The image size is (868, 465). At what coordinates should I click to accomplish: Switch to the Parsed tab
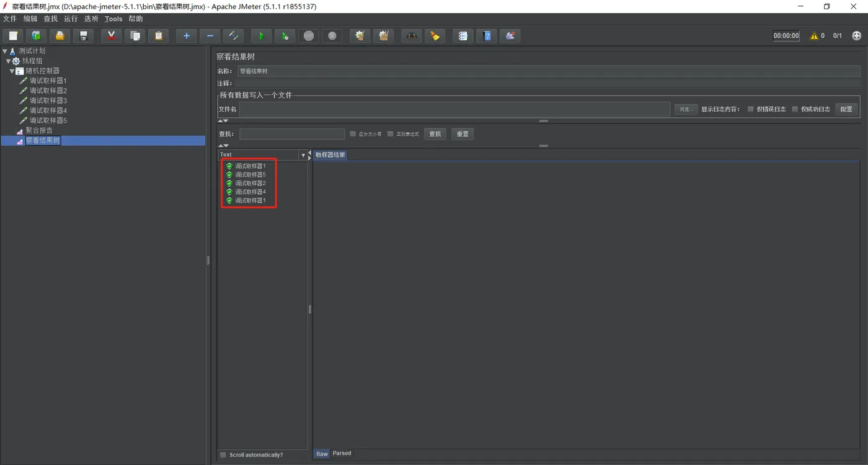[342, 453]
